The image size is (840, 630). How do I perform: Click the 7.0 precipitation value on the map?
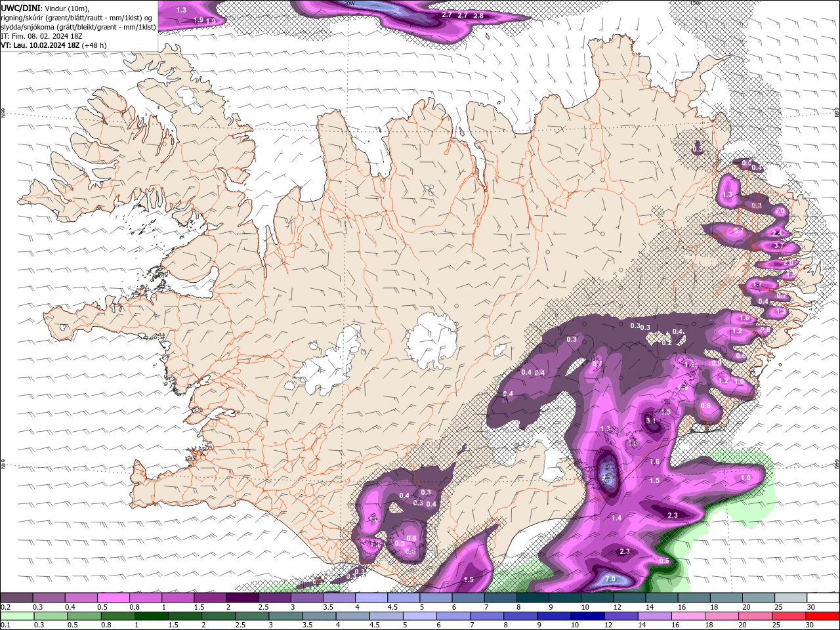click(610, 579)
